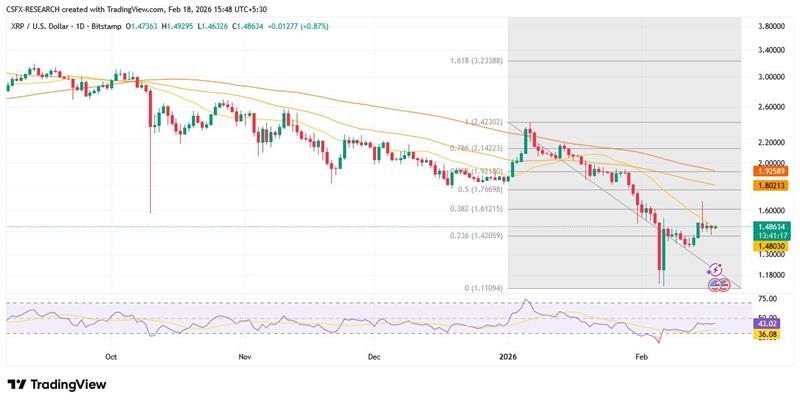The image size is (800, 403).
Task: Select the 1.48634 current price label
Action: click(769, 226)
